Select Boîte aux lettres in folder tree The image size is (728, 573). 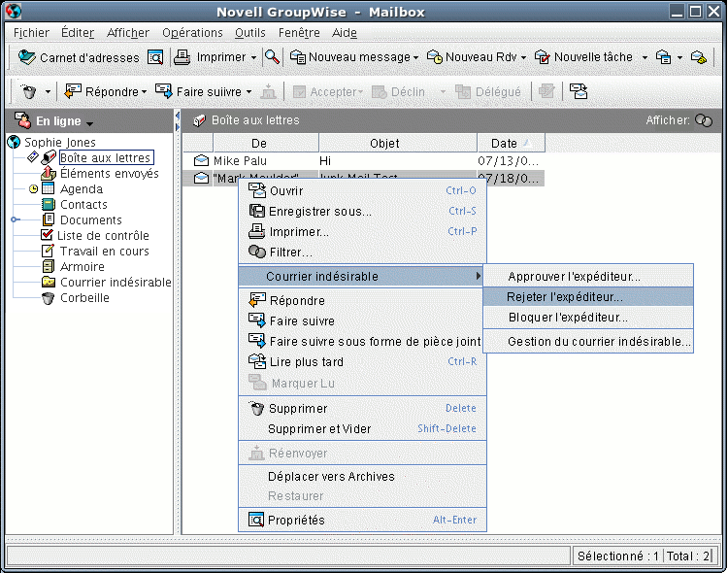click(106, 158)
